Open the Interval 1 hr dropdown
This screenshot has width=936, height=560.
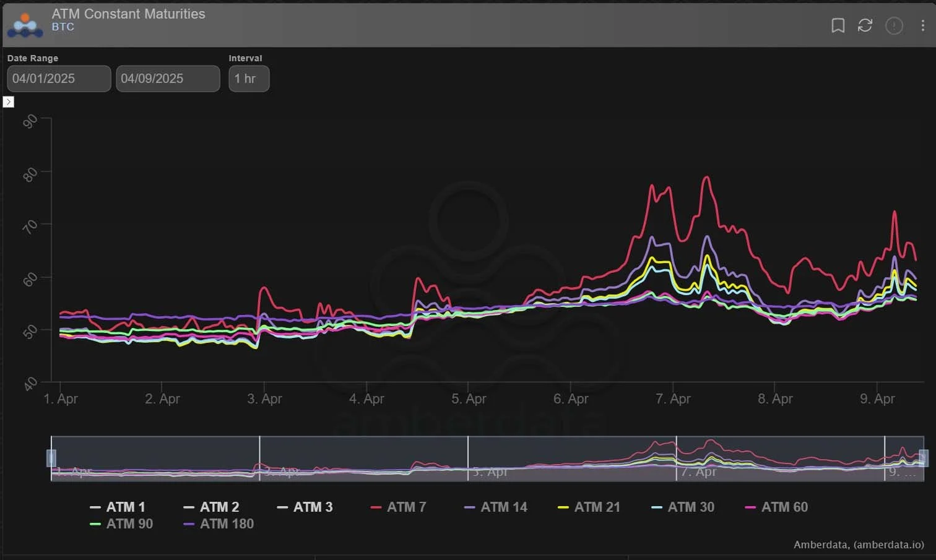pos(249,79)
